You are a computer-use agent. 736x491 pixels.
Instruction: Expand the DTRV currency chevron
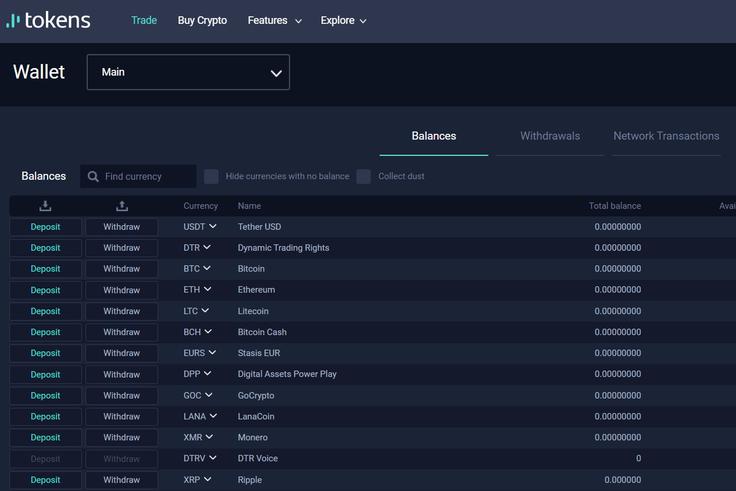pos(213,457)
